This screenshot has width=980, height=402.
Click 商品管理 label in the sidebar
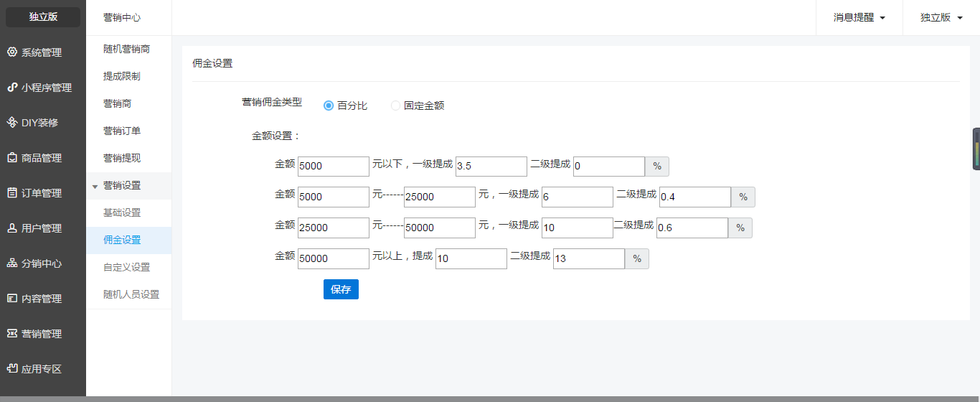coord(42,158)
